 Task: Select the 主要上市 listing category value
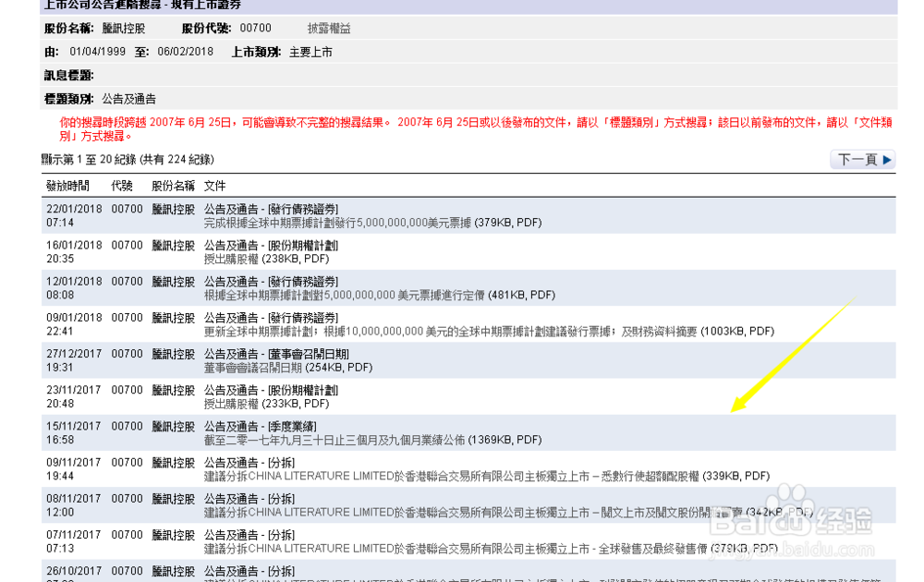[x=311, y=52]
